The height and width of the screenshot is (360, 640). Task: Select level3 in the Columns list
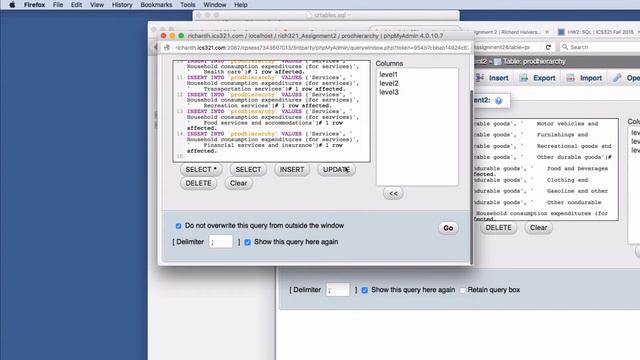pyautogui.click(x=389, y=92)
